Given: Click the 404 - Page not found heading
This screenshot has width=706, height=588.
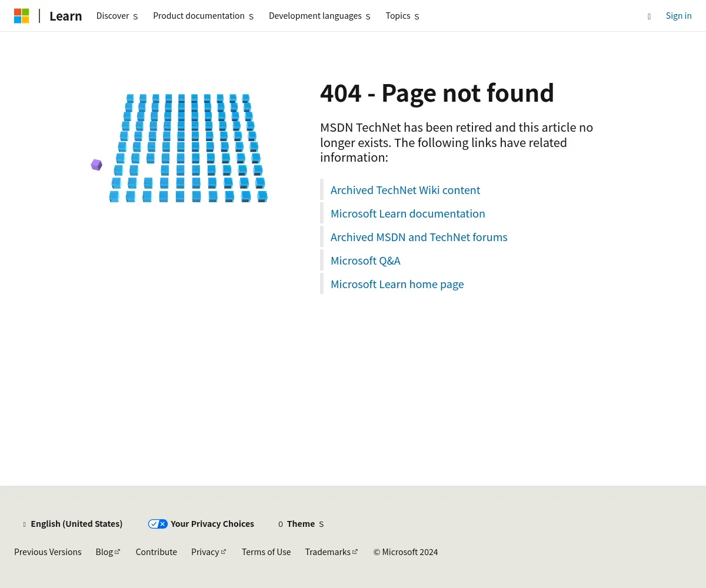Looking at the screenshot, I should coord(437,93).
